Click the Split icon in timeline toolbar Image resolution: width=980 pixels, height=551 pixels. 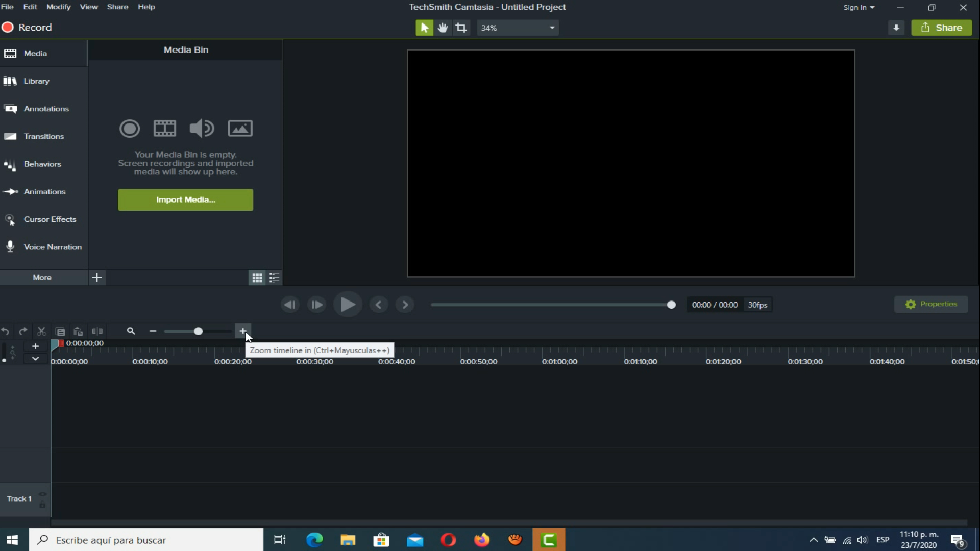[x=97, y=331]
